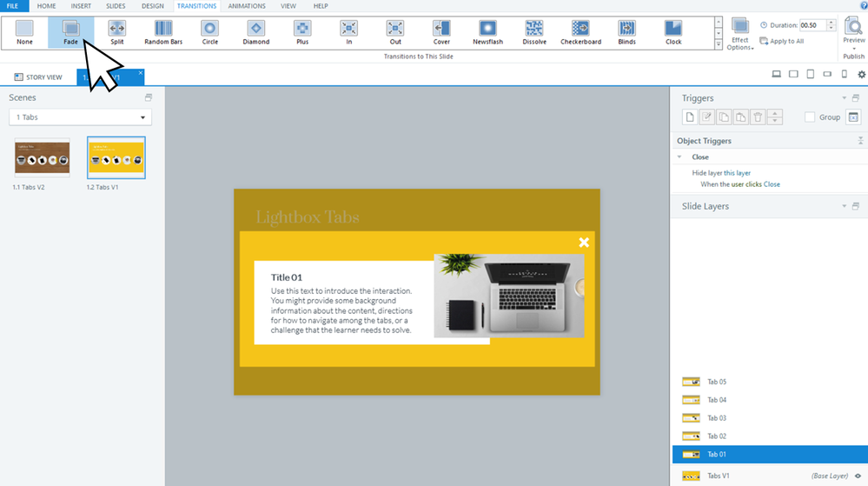Open the Scenes dropdown showing 1 Tabs
The image size is (868, 486).
80,117
